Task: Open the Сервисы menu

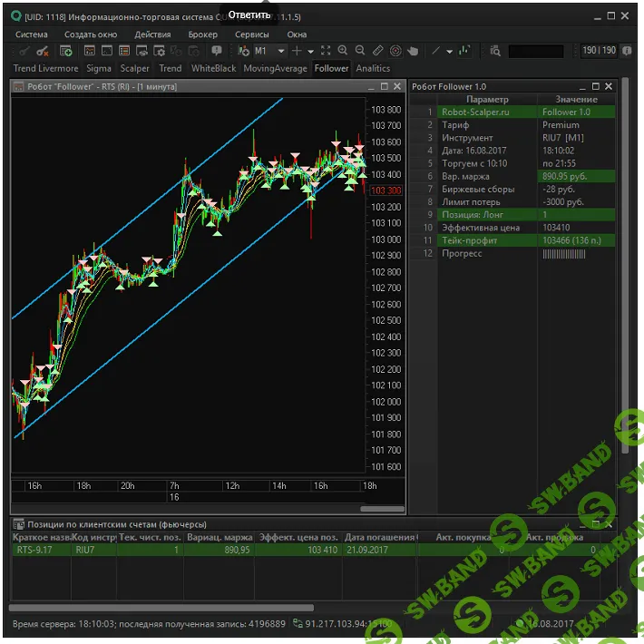Action: pyautogui.click(x=251, y=34)
